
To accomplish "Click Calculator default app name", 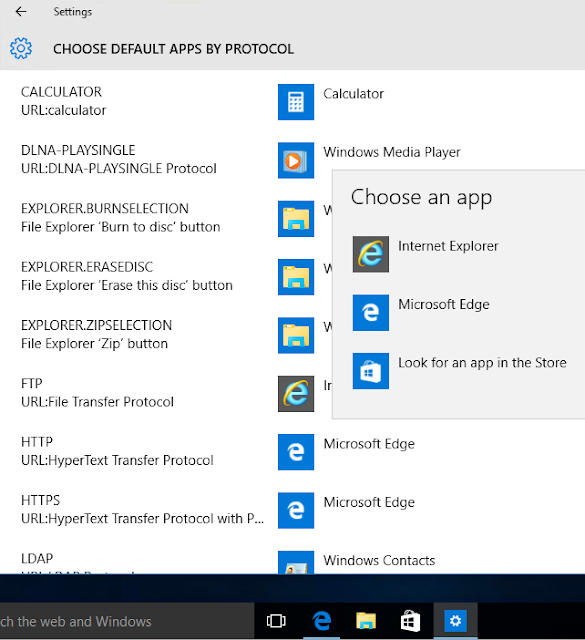I will 354,94.
